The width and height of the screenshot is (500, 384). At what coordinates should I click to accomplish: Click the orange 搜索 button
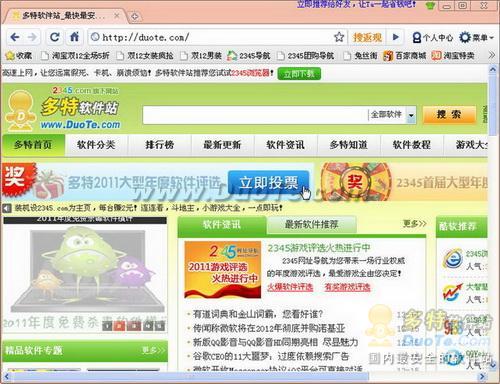[449, 115]
